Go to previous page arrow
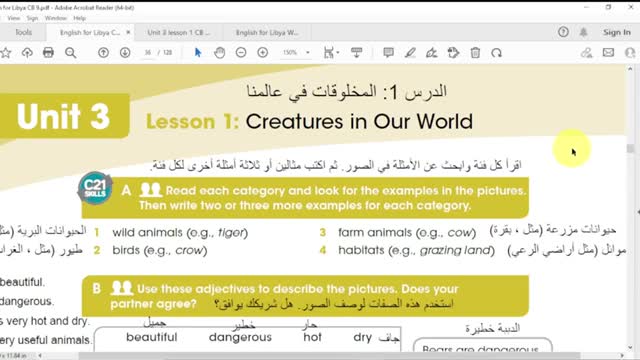This screenshot has height=360, width=640. 103,53
